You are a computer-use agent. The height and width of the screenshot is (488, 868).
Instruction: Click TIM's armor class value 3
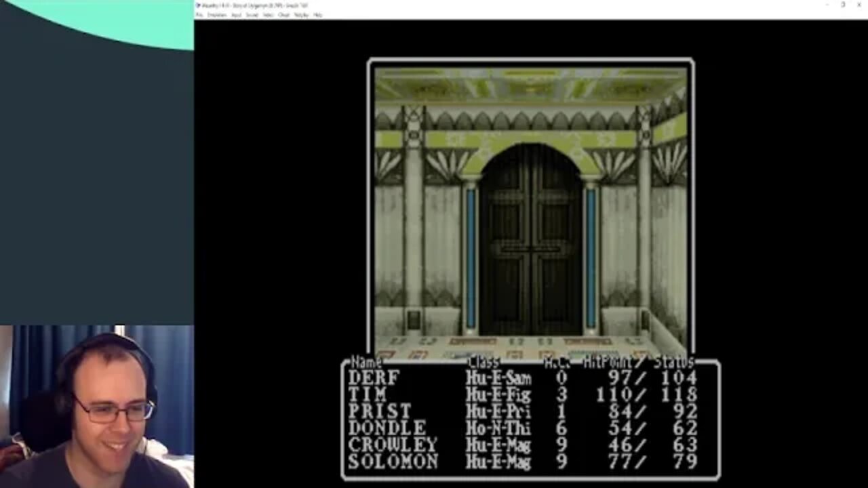tap(561, 395)
